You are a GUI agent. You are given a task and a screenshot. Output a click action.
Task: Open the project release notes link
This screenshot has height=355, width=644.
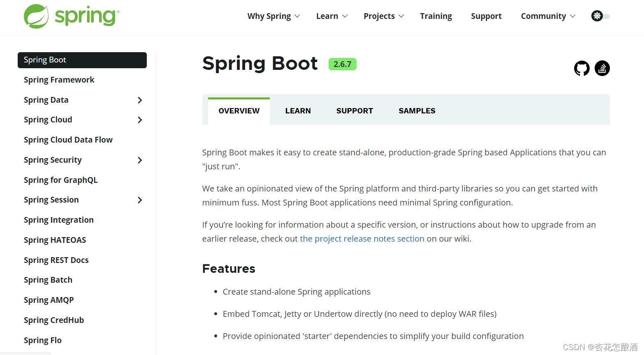(362, 238)
